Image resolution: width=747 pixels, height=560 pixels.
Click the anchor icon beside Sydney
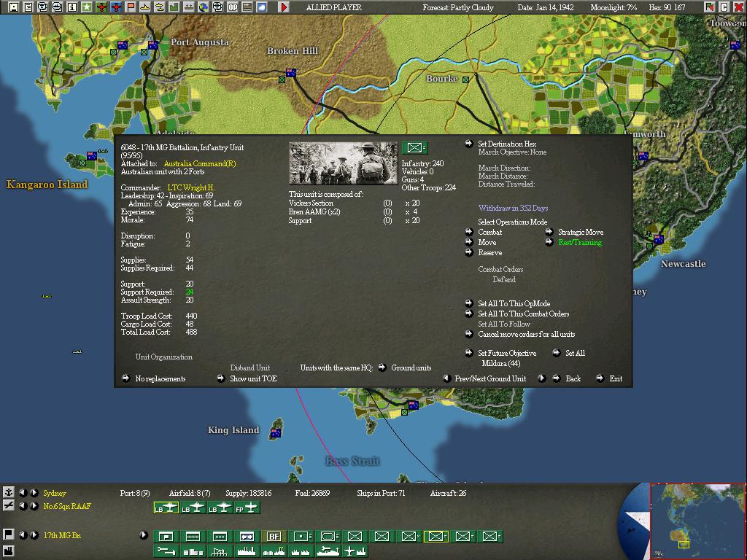tap(8, 492)
